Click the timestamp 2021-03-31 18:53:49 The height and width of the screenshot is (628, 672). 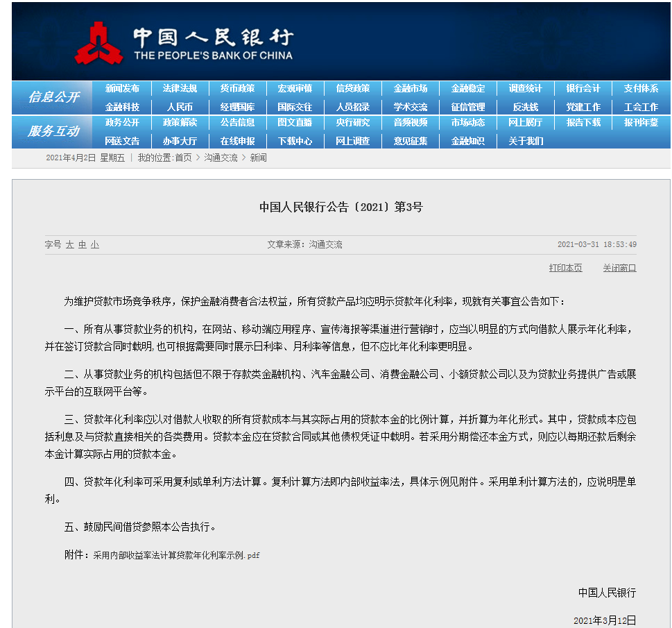(597, 244)
